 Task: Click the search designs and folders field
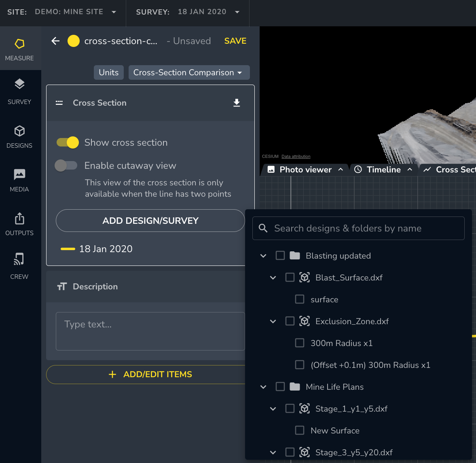click(x=358, y=228)
